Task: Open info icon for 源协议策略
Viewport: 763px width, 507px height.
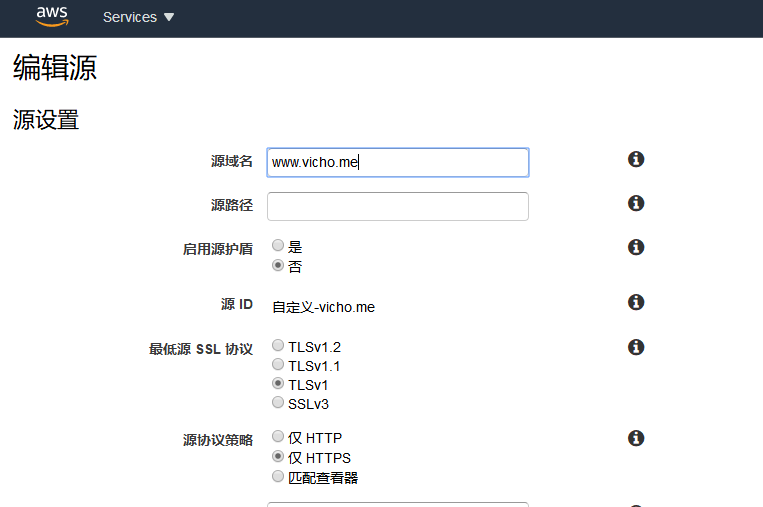Action: tap(635, 438)
